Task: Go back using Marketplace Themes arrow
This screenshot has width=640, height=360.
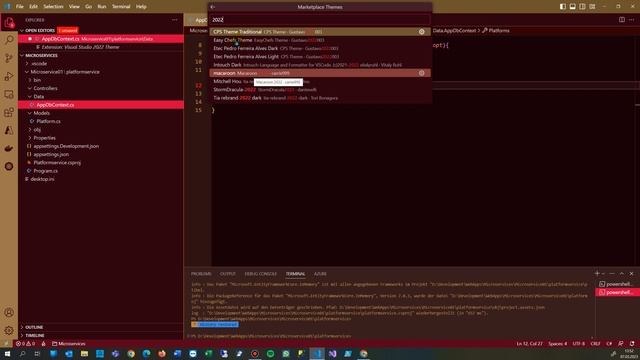Action: click(x=213, y=7)
